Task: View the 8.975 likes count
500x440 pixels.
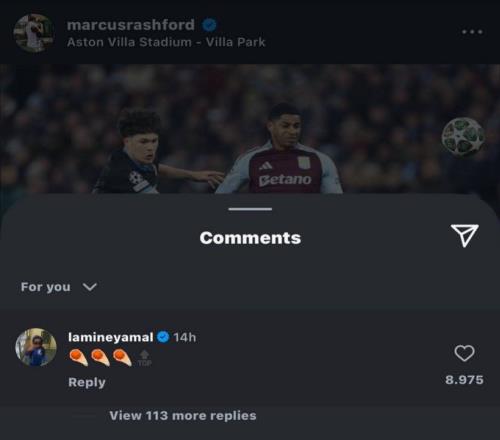Action: (x=464, y=380)
